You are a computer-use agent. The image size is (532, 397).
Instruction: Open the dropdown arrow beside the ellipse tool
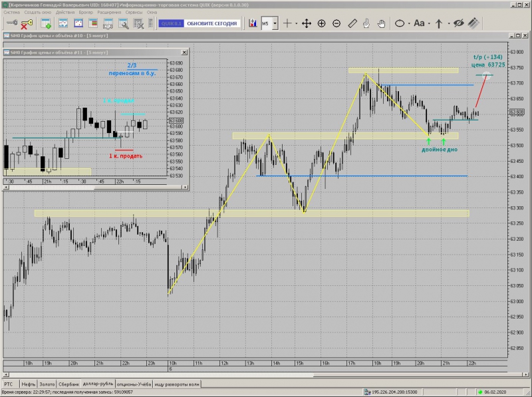tap(409, 23)
